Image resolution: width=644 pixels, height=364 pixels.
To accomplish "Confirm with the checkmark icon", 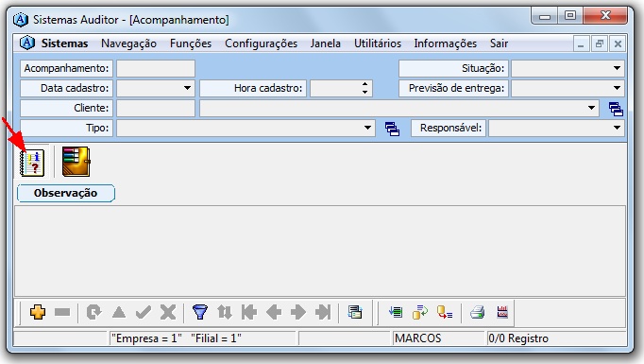I will pos(144,313).
